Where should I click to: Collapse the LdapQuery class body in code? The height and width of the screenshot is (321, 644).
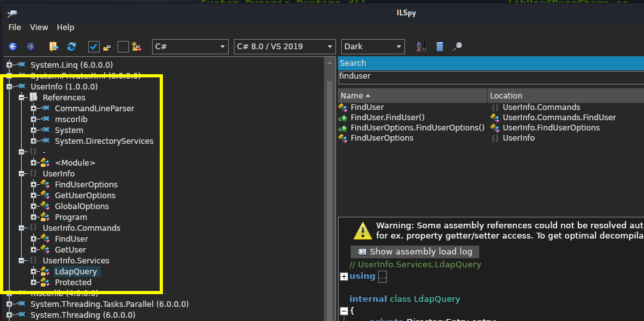click(344, 311)
